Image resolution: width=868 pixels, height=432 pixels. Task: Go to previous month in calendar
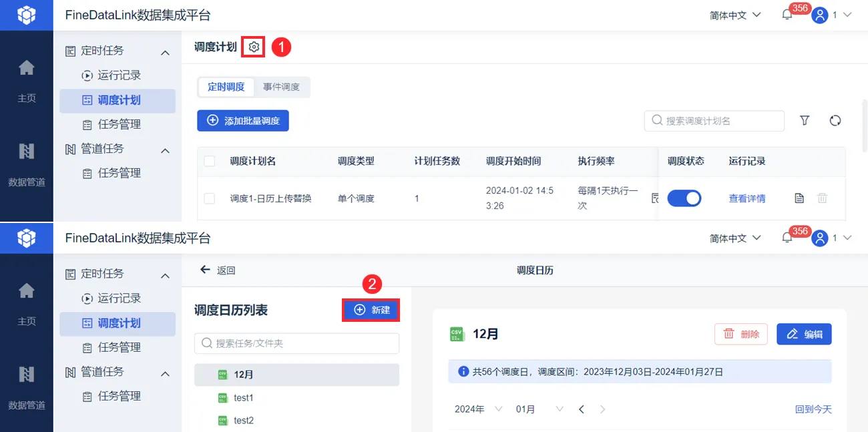coord(582,409)
